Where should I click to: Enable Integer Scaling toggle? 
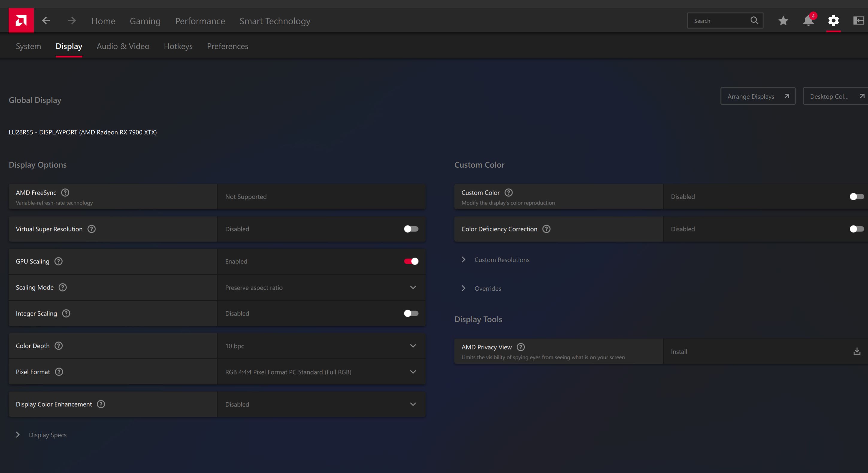pyautogui.click(x=411, y=313)
